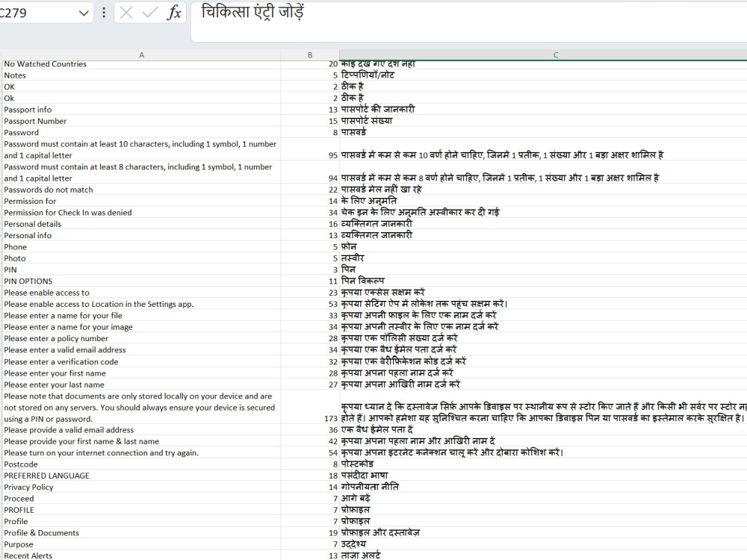The width and height of the screenshot is (747, 560).
Task: Select cell 'Personal details'
Action: coord(141,224)
